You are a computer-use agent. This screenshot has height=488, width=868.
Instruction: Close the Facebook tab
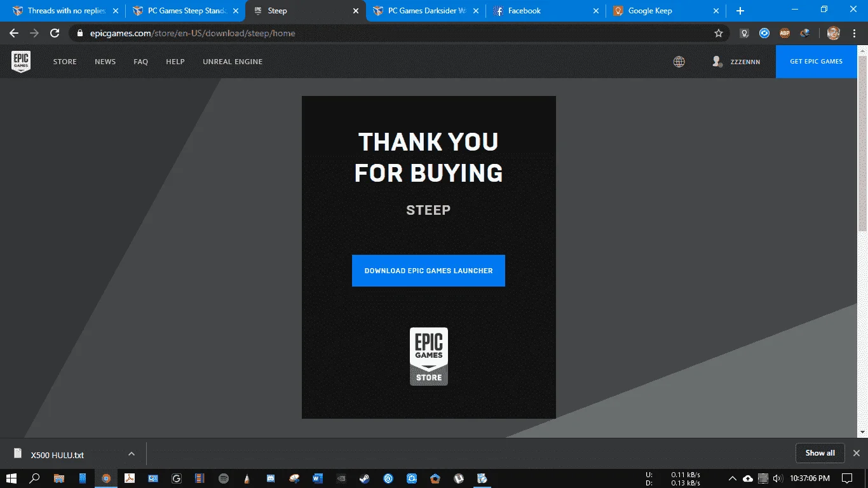pyautogui.click(x=596, y=11)
